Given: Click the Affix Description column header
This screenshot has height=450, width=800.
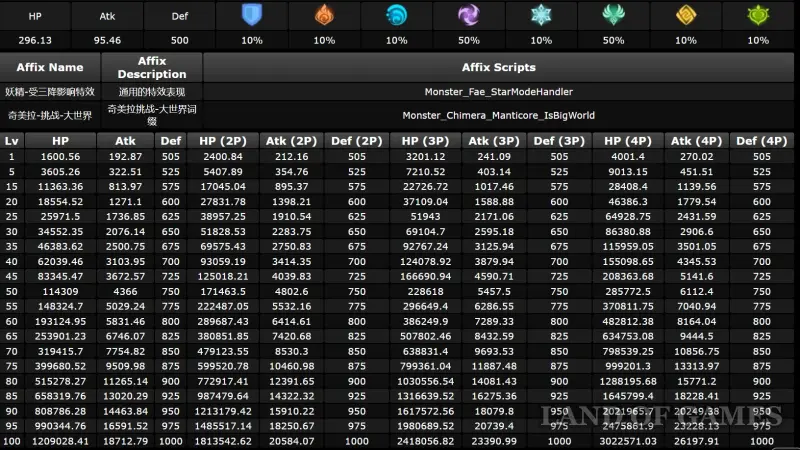Looking at the screenshot, I should coord(152,67).
